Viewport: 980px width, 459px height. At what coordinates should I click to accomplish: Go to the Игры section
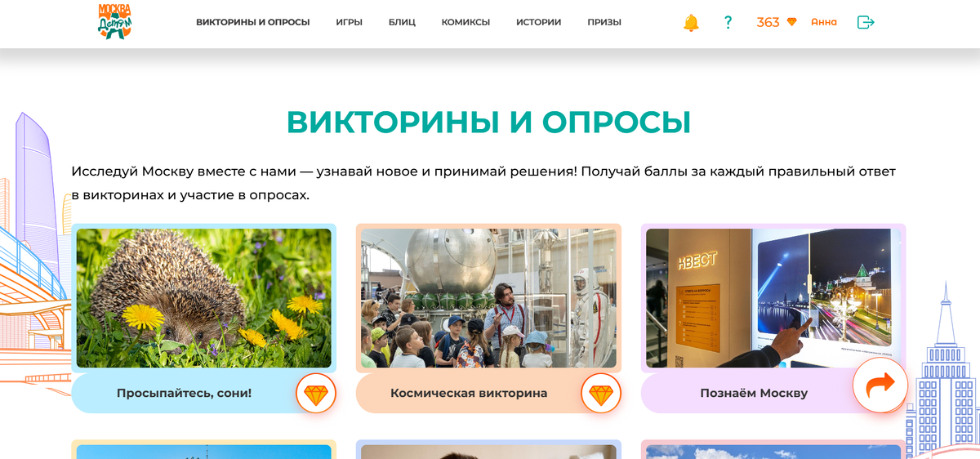[349, 23]
